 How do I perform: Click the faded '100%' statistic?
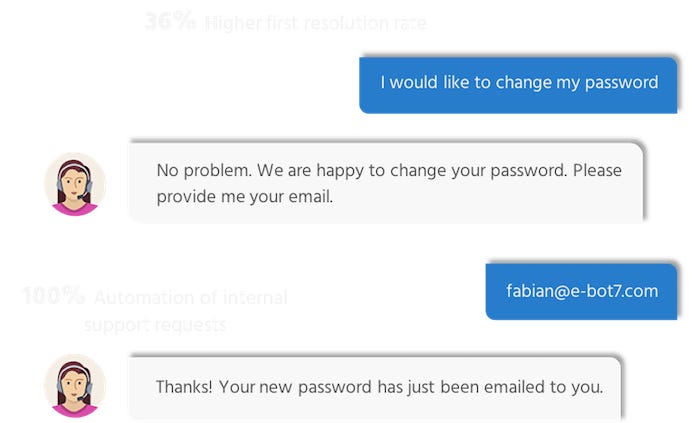coord(53,296)
